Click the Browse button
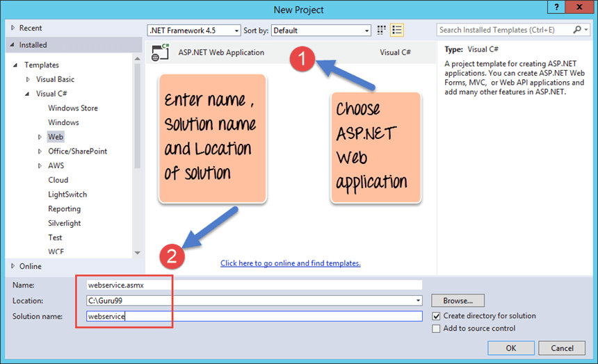 click(x=457, y=301)
